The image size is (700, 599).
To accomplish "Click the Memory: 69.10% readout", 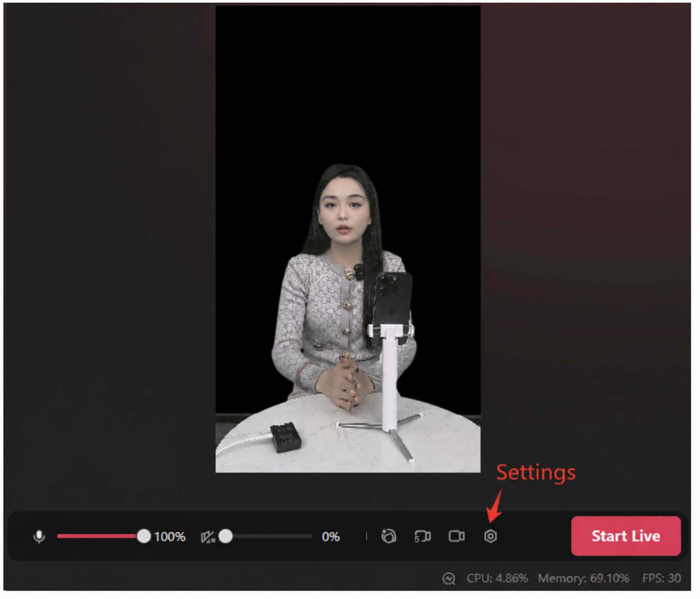I will coord(584,578).
